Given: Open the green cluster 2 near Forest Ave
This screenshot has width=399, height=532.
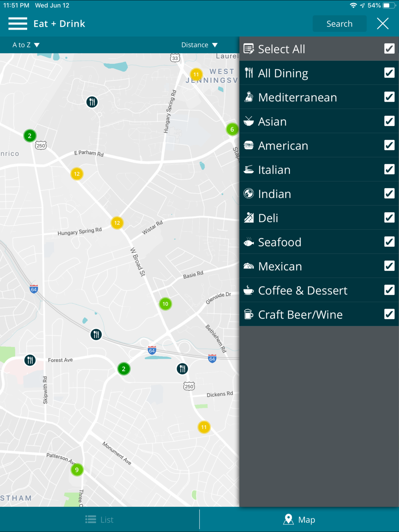Looking at the screenshot, I should point(124,369).
